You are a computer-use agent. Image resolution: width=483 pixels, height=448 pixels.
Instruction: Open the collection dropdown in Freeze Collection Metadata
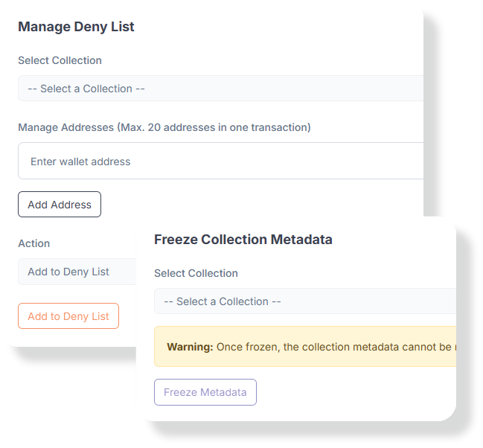click(x=305, y=301)
